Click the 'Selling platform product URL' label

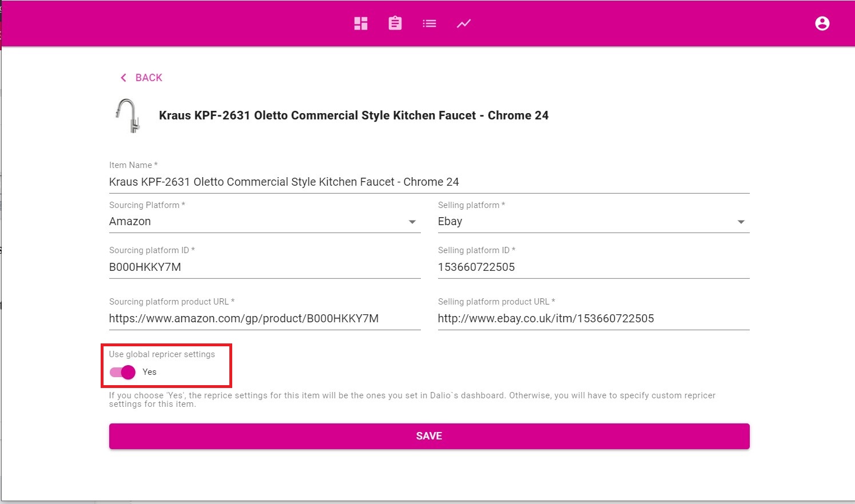coord(496,302)
